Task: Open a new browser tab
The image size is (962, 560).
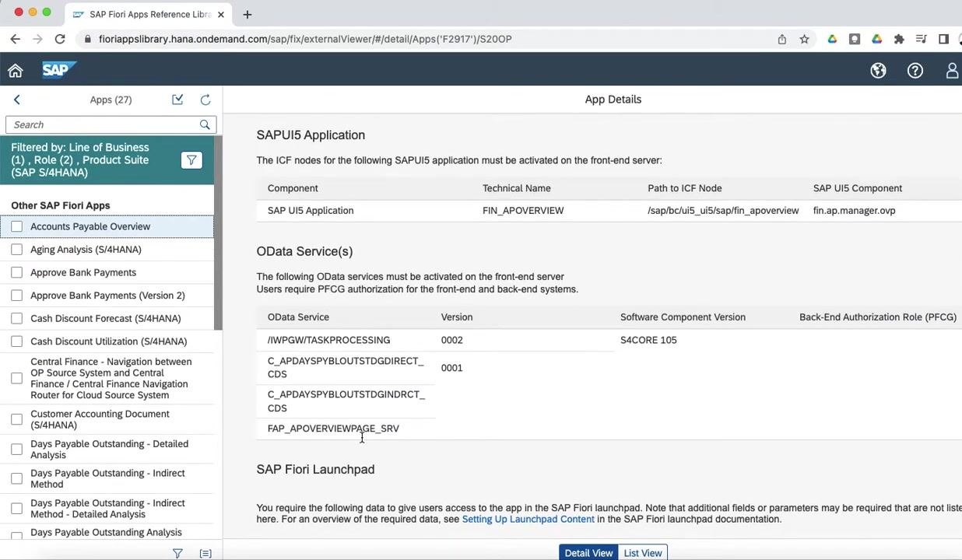Action: click(x=248, y=14)
